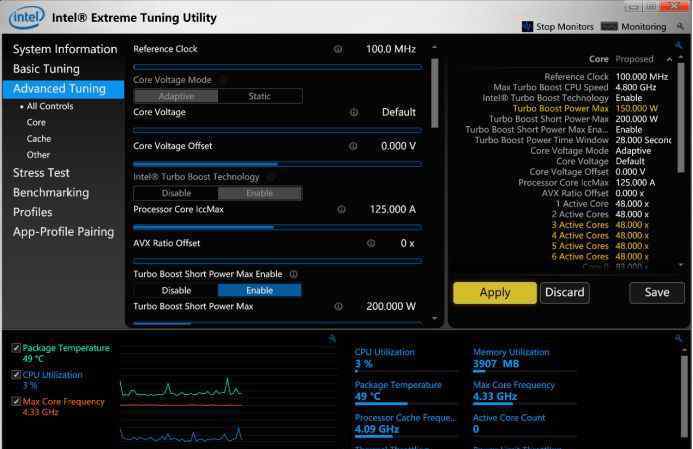Click the Core Voltage slider
The width and height of the screenshot is (693, 449).
[278, 130]
